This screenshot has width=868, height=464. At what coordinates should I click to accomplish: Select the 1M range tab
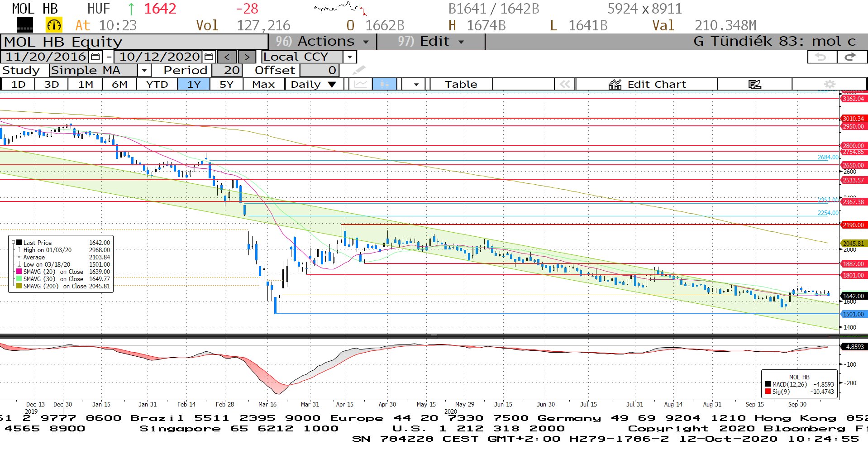pos(86,84)
